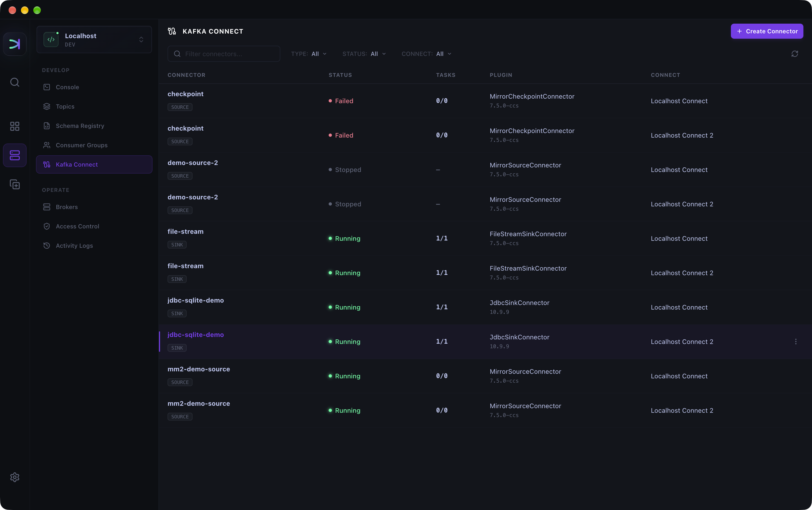Click SINK badge under first file-stream
The width and height of the screenshot is (812, 510).
click(177, 245)
